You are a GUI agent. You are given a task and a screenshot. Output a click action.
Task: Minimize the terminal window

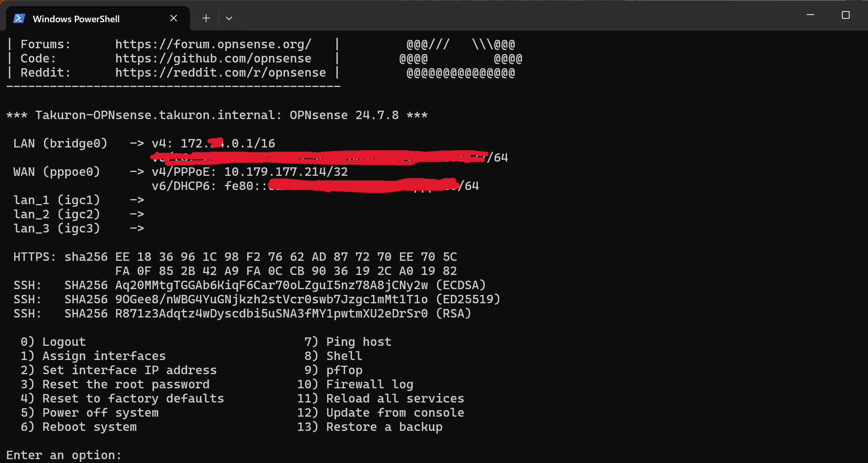click(811, 15)
